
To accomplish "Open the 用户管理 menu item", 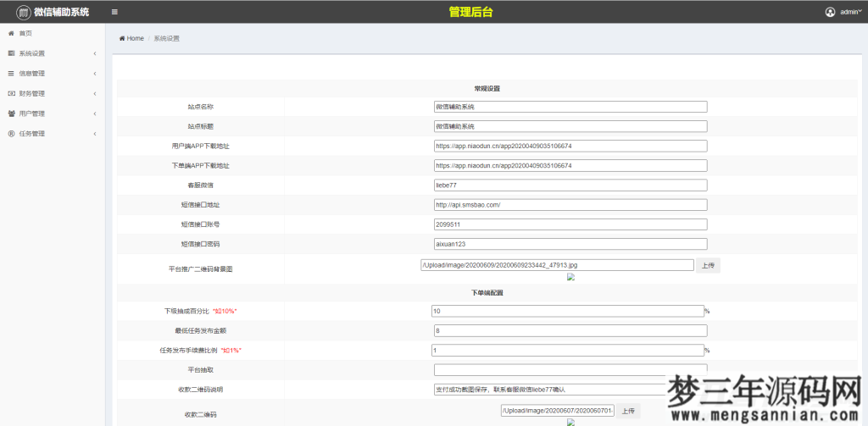I will pyautogui.click(x=32, y=113).
